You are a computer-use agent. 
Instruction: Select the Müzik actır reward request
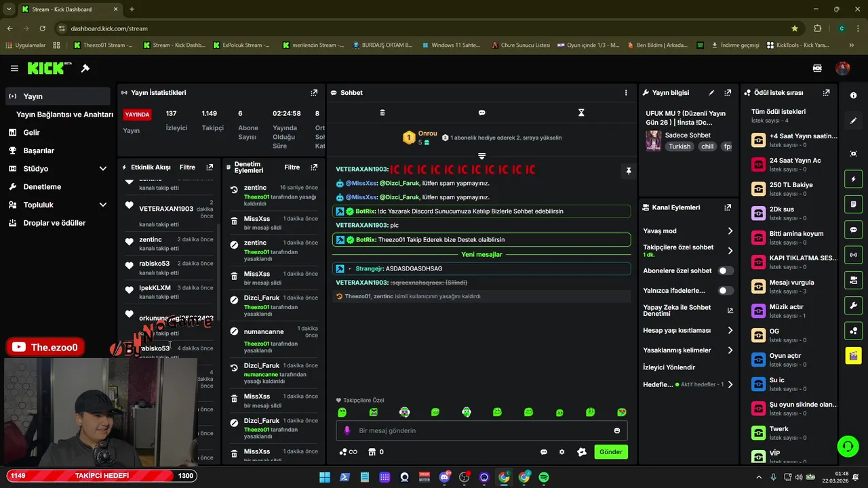(x=794, y=311)
